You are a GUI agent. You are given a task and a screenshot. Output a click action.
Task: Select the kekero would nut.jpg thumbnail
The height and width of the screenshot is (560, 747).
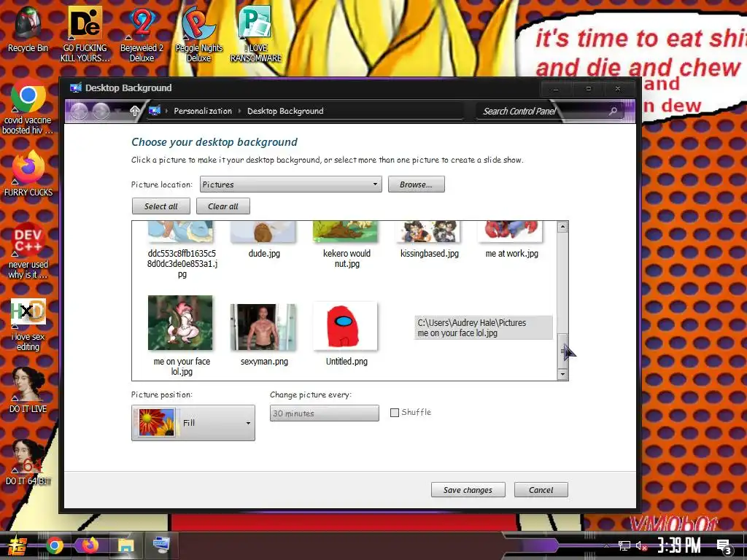pyautogui.click(x=345, y=231)
